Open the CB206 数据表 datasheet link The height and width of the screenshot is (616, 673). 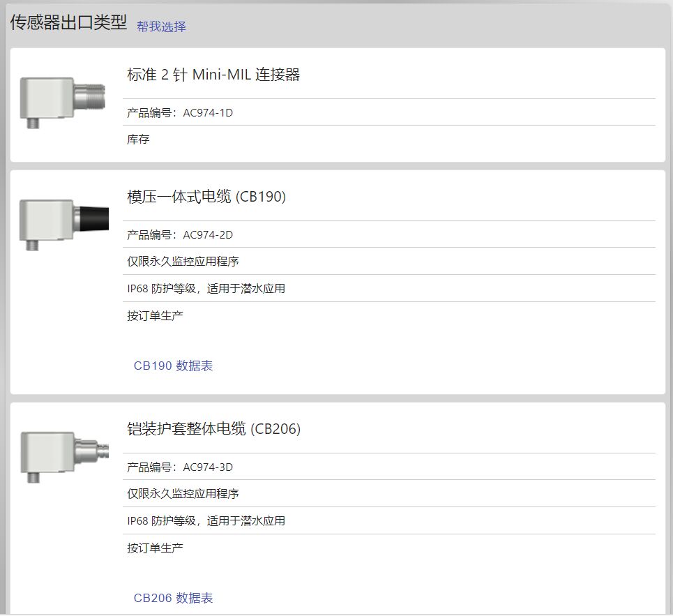click(x=173, y=598)
